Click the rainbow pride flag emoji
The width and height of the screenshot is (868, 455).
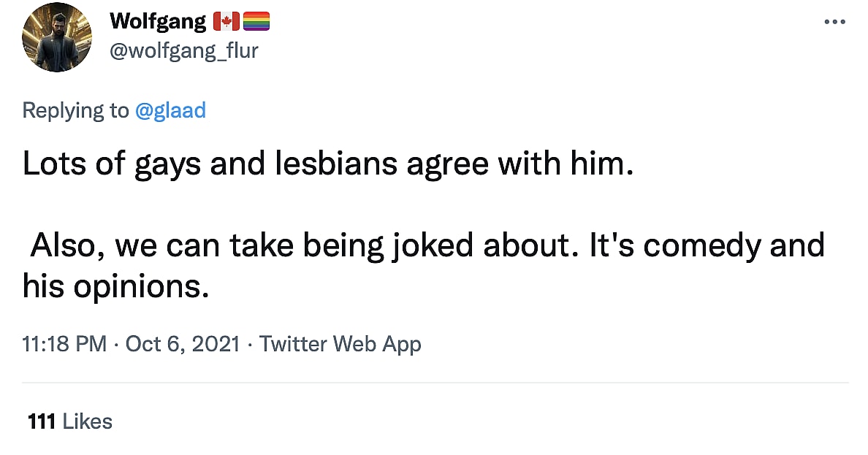click(256, 23)
